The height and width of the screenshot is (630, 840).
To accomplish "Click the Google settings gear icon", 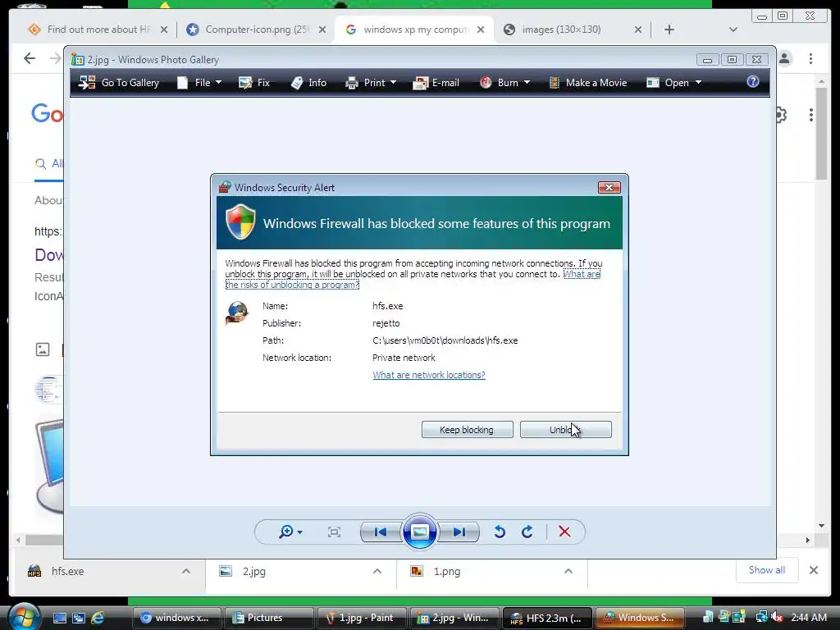I will [781, 115].
